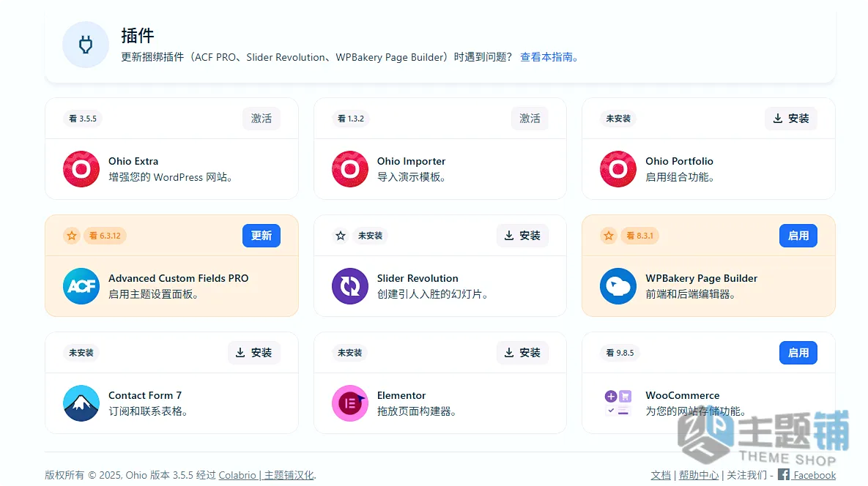
Task: Click description 订阅和联系表格
Action: [x=148, y=411]
